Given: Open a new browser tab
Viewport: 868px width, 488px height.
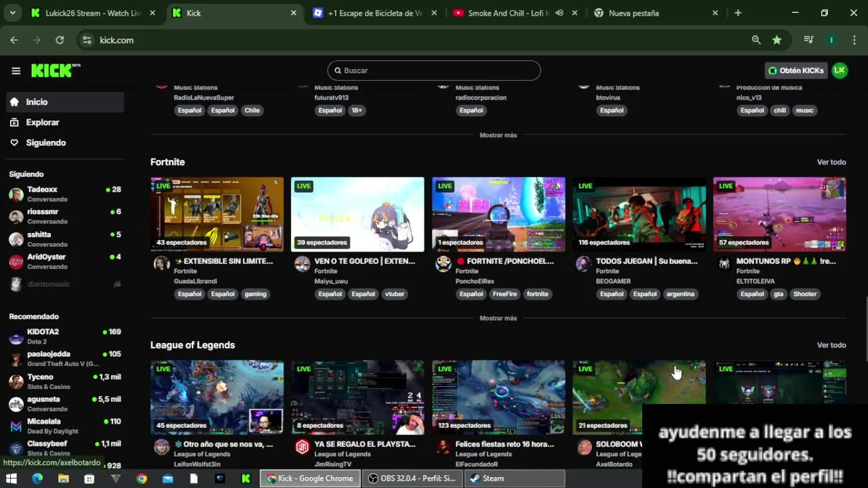Looking at the screenshot, I should coord(738,13).
